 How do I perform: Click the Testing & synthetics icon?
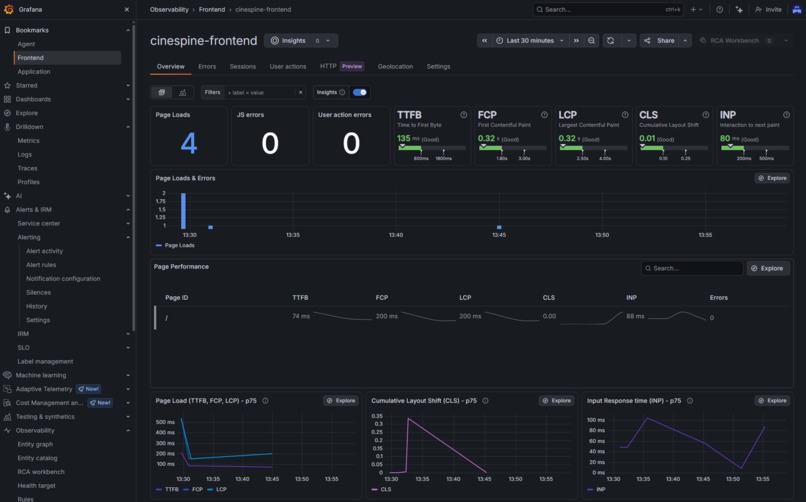click(x=7, y=417)
